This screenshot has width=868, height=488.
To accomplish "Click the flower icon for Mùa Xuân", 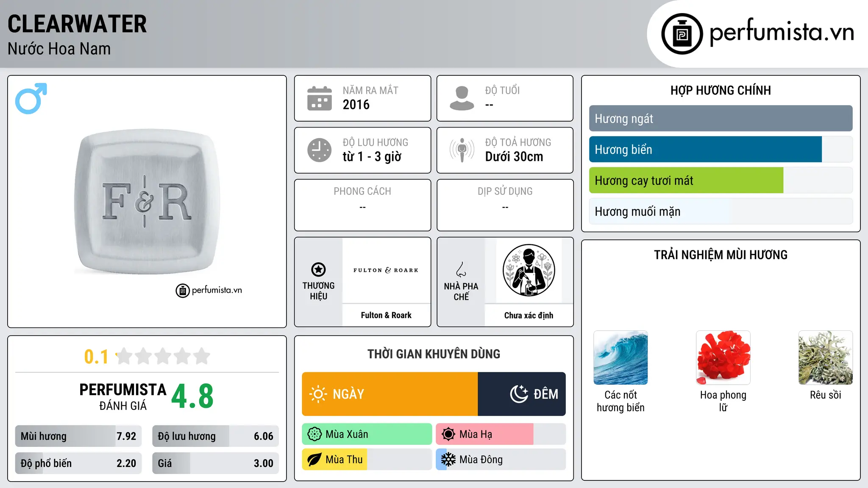I will click(314, 434).
